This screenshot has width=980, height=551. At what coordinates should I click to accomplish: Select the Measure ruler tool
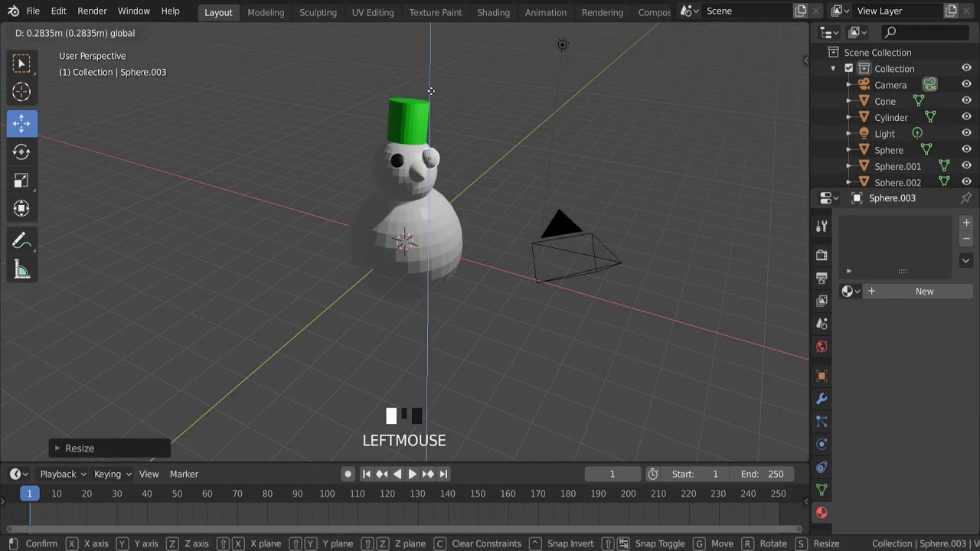pyautogui.click(x=21, y=270)
